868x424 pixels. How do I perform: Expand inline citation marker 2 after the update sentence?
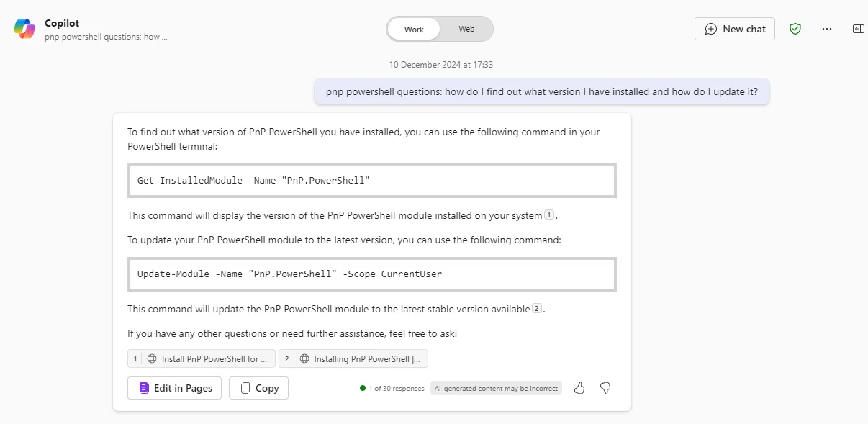pyautogui.click(x=536, y=308)
